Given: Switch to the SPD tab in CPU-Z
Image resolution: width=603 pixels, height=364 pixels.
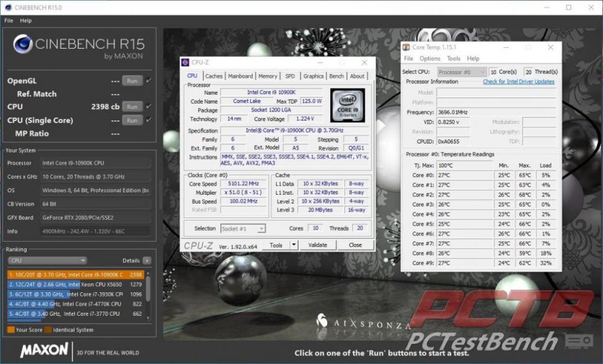Looking at the screenshot, I should click(x=290, y=76).
